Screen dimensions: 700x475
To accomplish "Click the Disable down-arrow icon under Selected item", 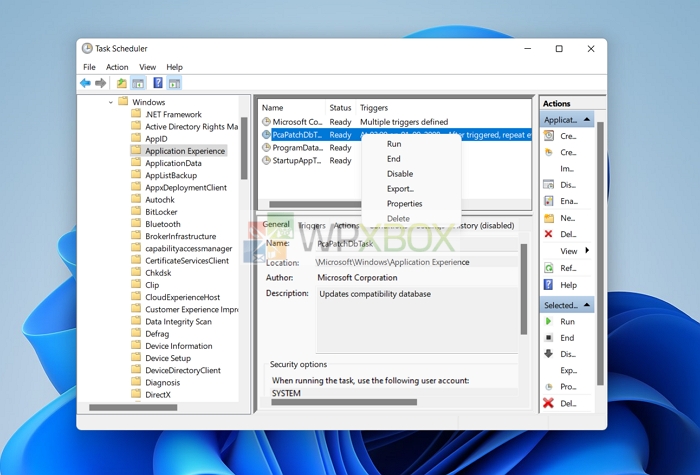I will (x=549, y=354).
